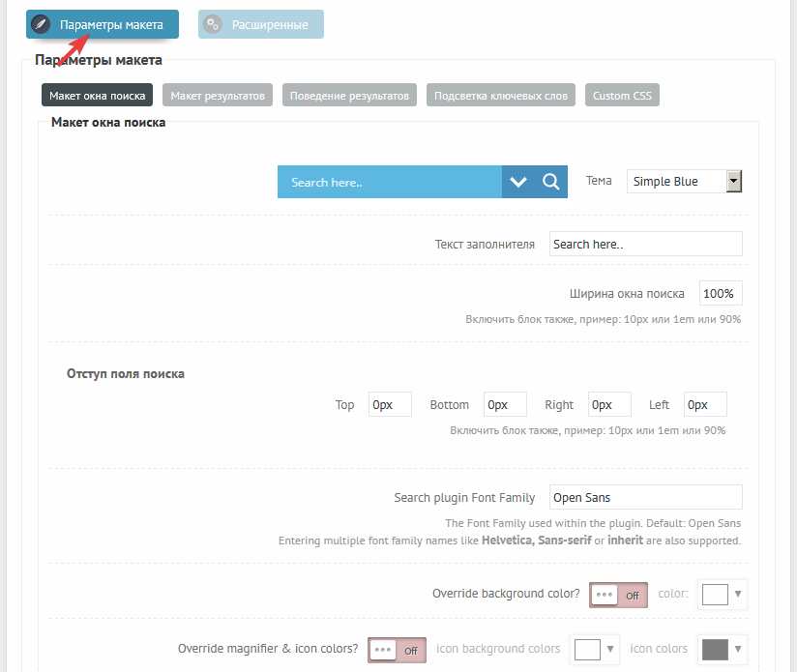Click the white background color swatch
797x672 pixels.
[x=715, y=595]
